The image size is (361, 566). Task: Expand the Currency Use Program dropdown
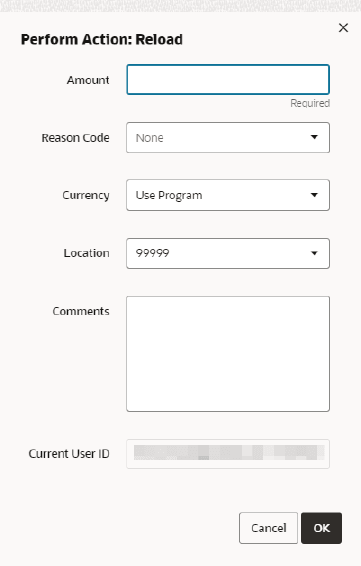228,195
